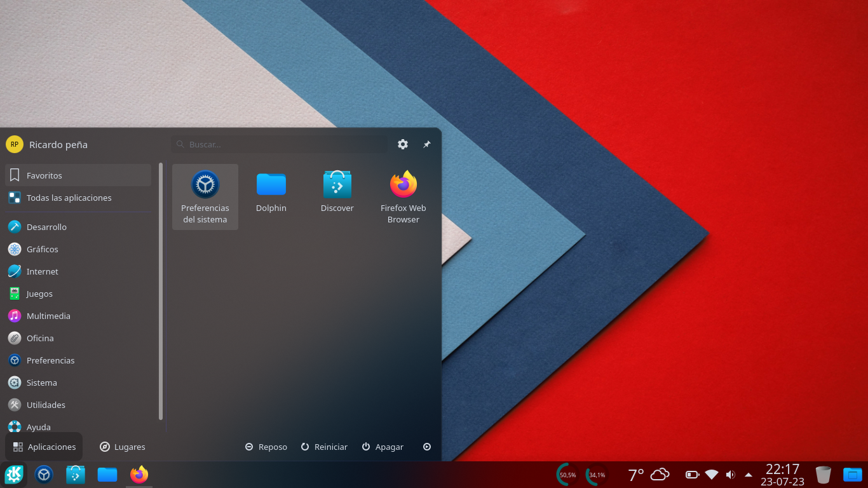Select the Multimedia category
This screenshot has width=868, height=488.
pos(48,316)
